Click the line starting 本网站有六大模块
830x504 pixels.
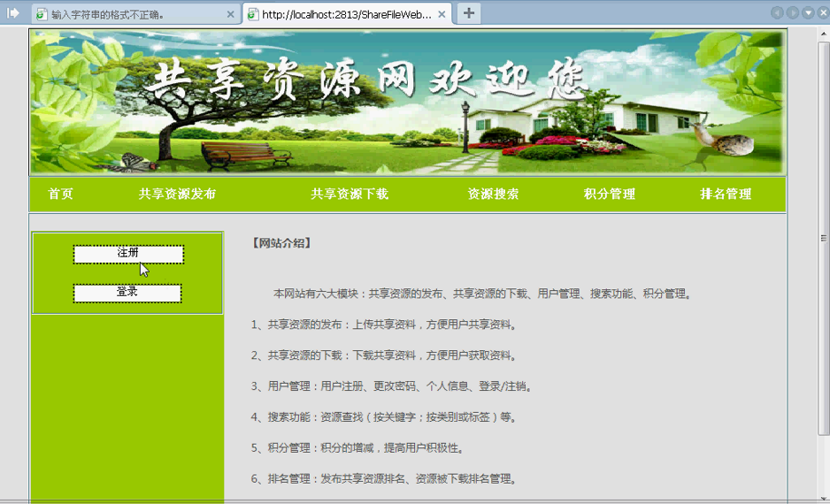pyautogui.click(x=483, y=294)
